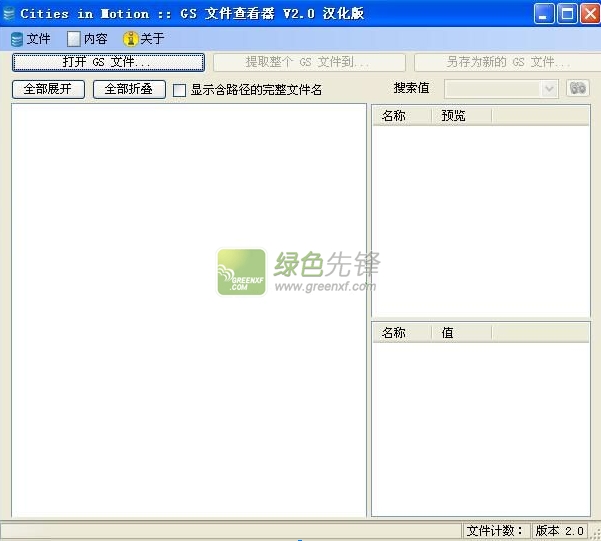Click the yellow info icon beside 关于
This screenshot has height=541, width=601.
click(x=130, y=39)
